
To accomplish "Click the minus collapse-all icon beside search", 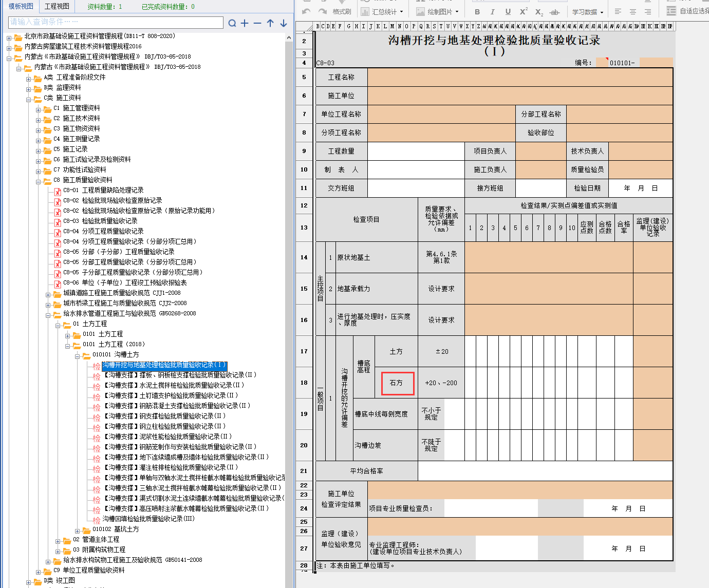I will [x=257, y=23].
